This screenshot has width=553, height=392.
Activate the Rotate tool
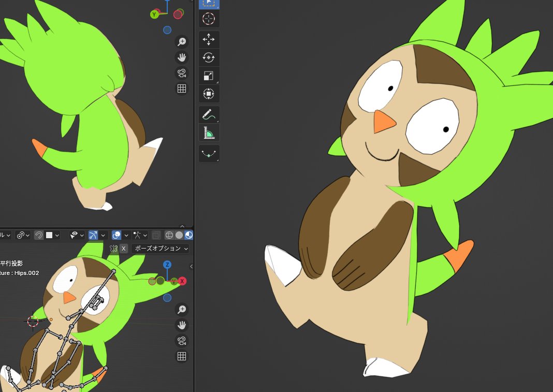click(209, 57)
